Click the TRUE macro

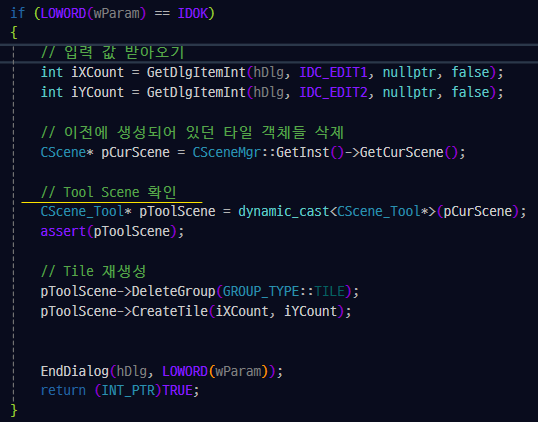[177, 391]
